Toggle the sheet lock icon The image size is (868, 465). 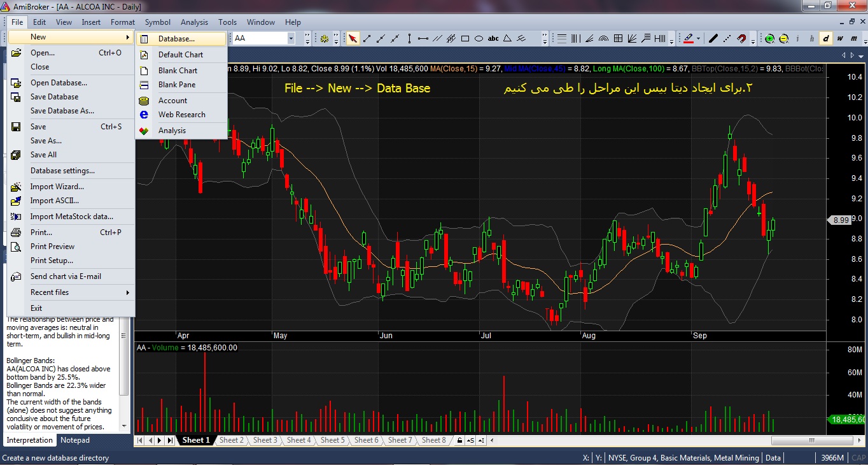[x=459, y=440]
